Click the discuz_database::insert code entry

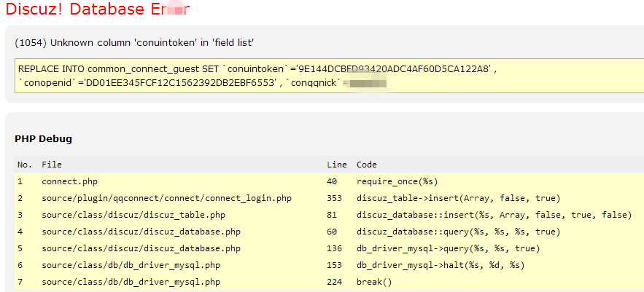(x=494, y=215)
